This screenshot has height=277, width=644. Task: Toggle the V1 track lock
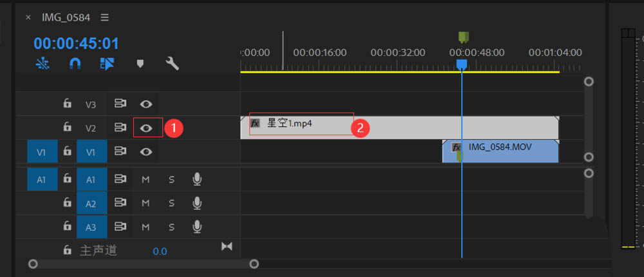pyautogui.click(x=67, y=151)
